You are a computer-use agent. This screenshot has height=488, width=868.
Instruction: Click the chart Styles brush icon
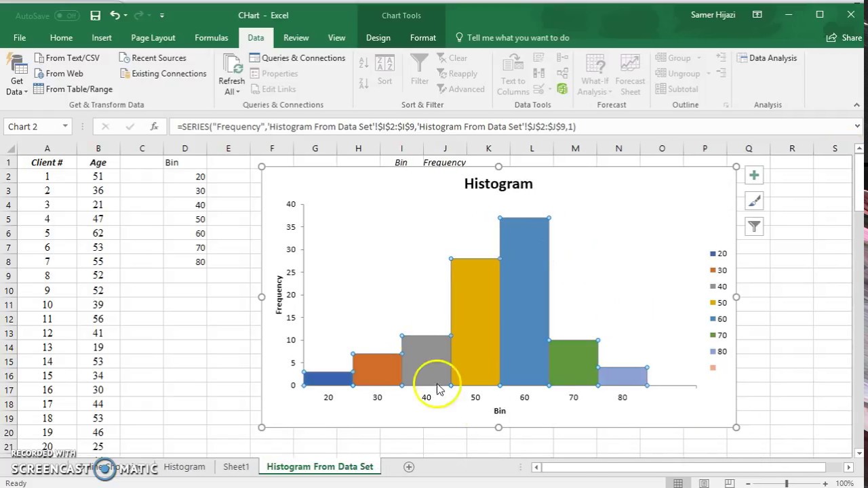pyautogui.click(x=754, y=201)
